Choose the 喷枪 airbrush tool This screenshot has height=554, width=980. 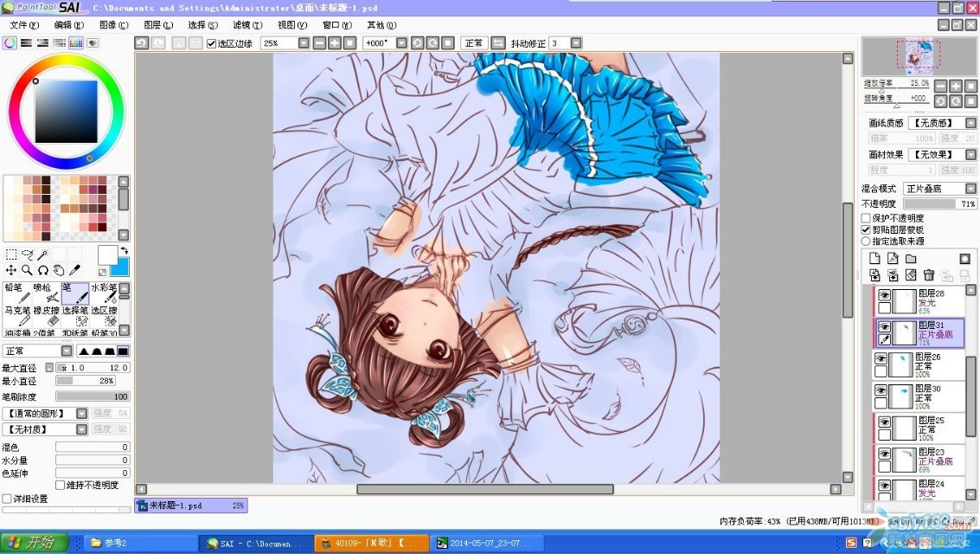coord(46,293)
